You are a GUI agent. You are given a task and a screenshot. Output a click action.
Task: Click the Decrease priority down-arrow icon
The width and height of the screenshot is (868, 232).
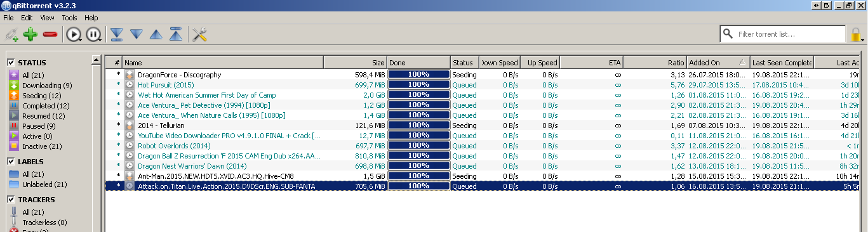pos(137,35)
